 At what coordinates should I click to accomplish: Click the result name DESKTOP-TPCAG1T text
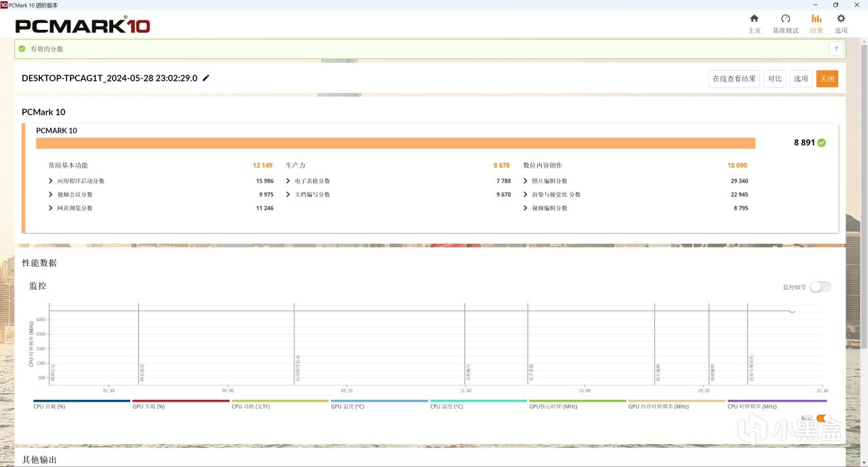point(109,78)
